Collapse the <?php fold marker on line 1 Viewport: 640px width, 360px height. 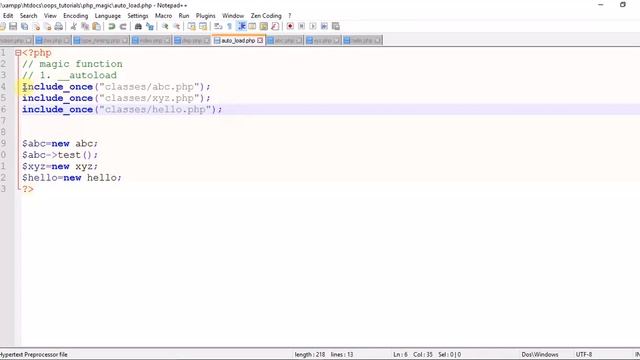point(18,53)
